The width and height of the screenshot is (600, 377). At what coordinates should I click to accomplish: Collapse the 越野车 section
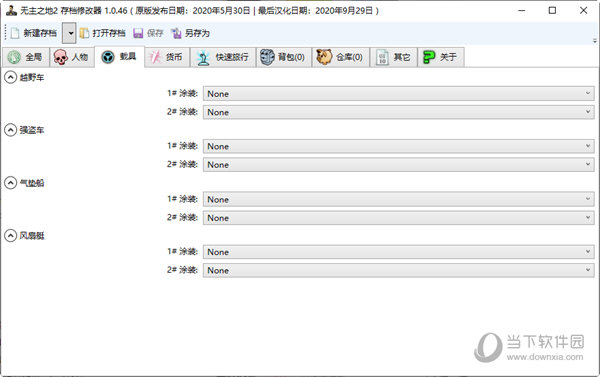point(10,77)
